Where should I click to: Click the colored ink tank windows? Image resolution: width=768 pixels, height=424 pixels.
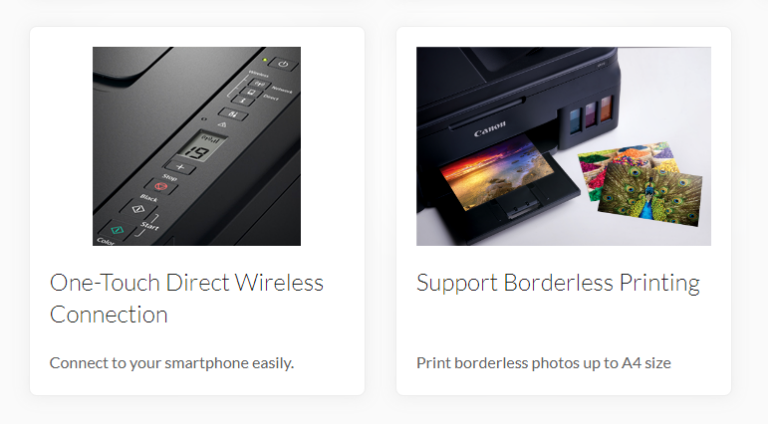point(590,114)
